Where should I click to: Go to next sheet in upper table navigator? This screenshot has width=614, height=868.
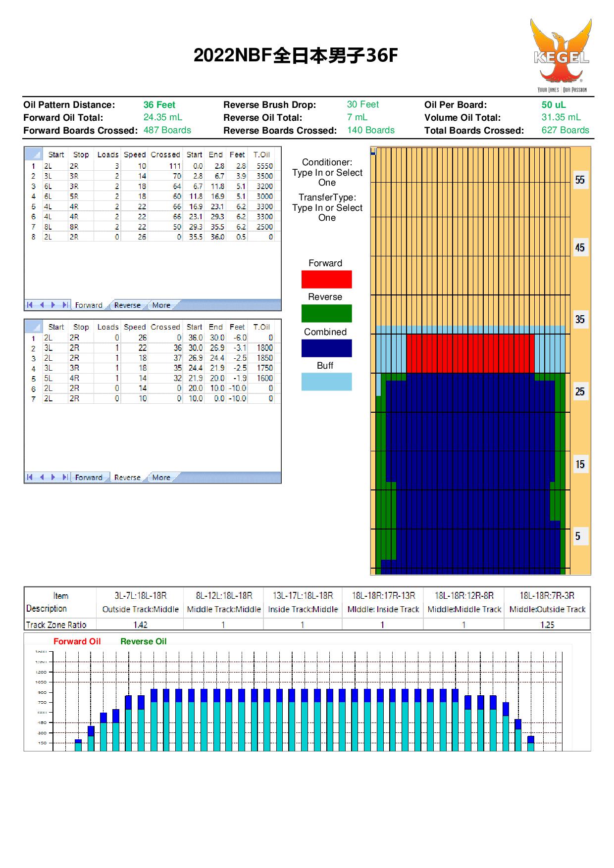click(53, 305)
